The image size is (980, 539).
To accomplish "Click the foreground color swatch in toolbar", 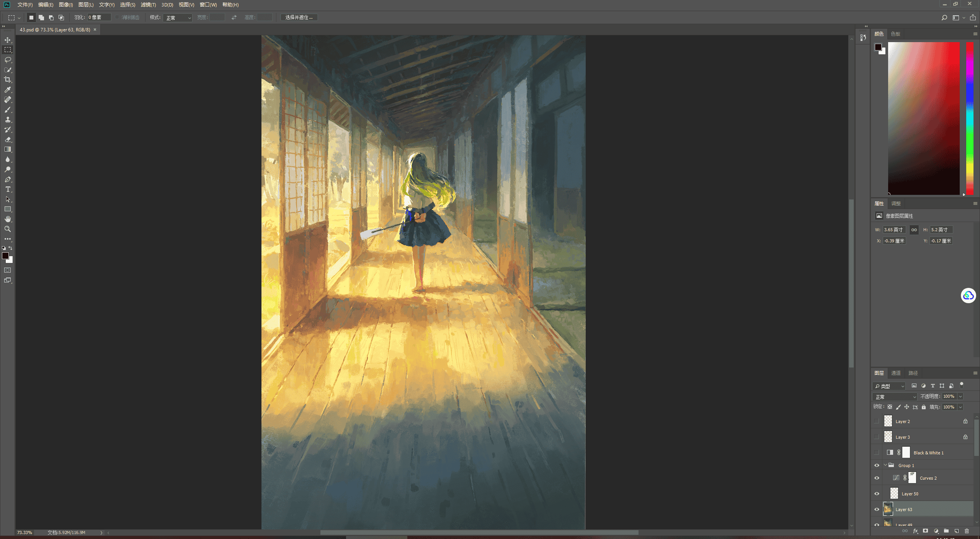I will (5, 255).
